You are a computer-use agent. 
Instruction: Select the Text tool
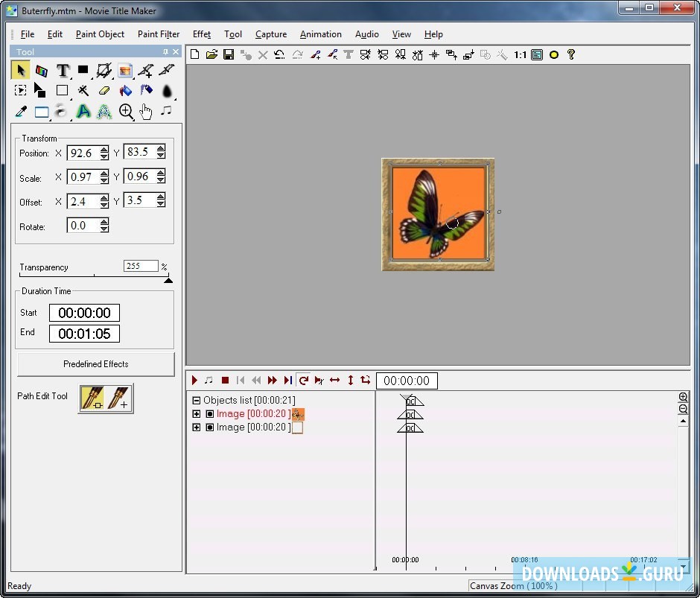coord(63,71)
